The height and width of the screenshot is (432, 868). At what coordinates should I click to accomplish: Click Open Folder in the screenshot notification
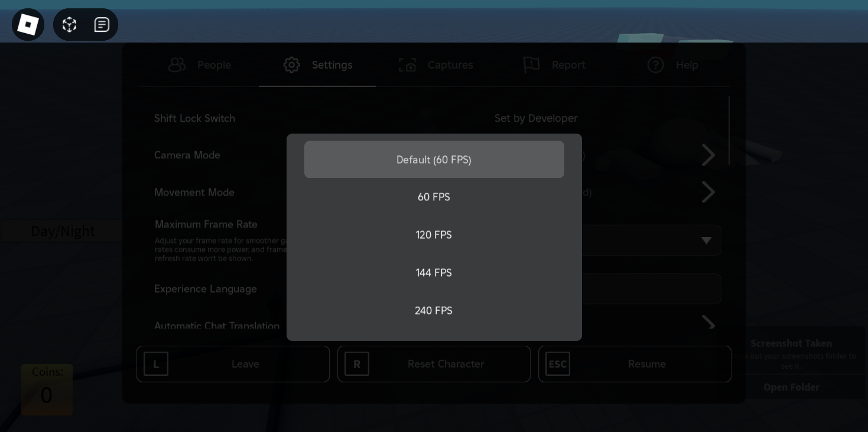[791, 387]
